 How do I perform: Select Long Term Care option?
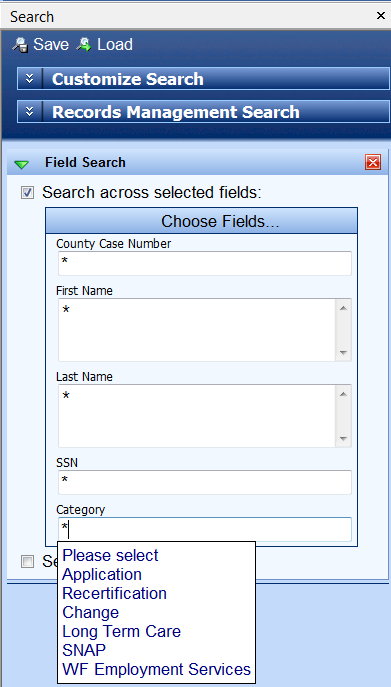tap(121, 631)
